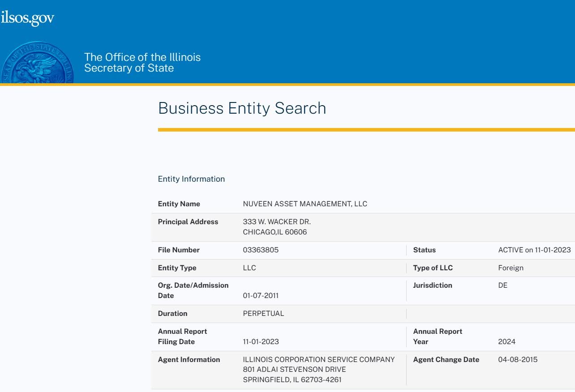Select 801 ADLAI STEVENSON DRIVE address line

click(x=294, y=370)
